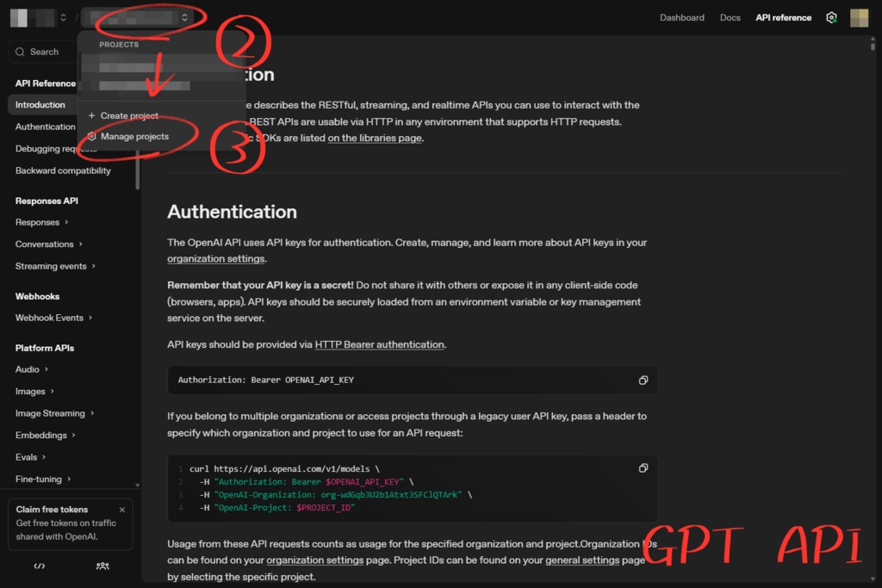Click the plus icon beside Create project
882x588 pixels.
(91, 115)
